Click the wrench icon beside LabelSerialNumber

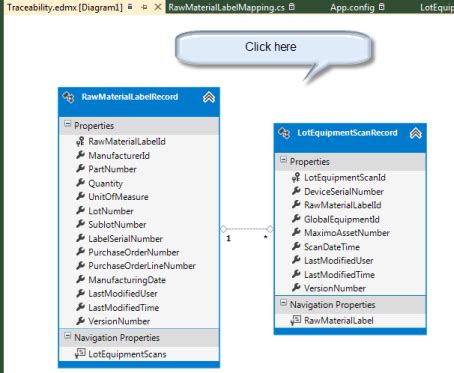80,238
